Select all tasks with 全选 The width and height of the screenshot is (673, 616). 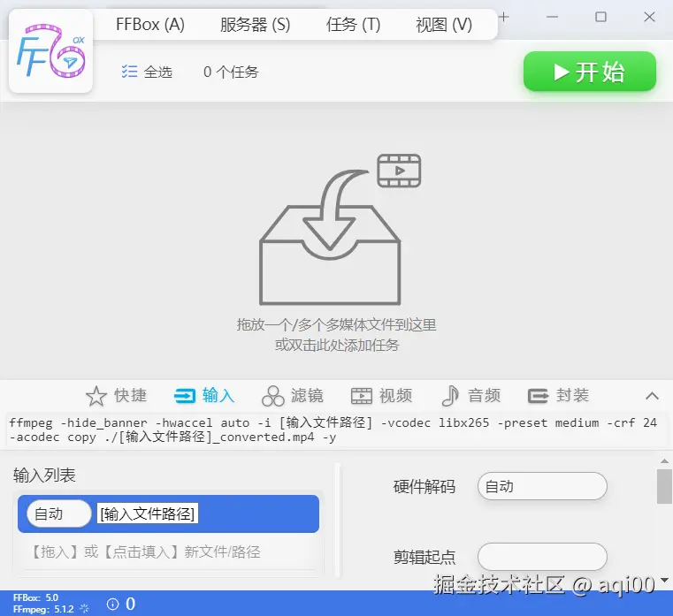[147, 72]
